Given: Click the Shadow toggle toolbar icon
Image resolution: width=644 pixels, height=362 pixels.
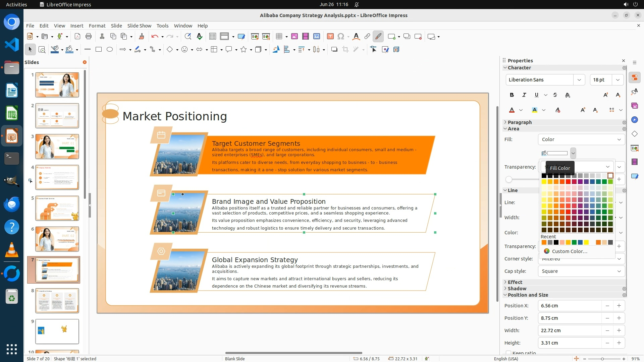Looking at the screenshot, I should [334, 50].
